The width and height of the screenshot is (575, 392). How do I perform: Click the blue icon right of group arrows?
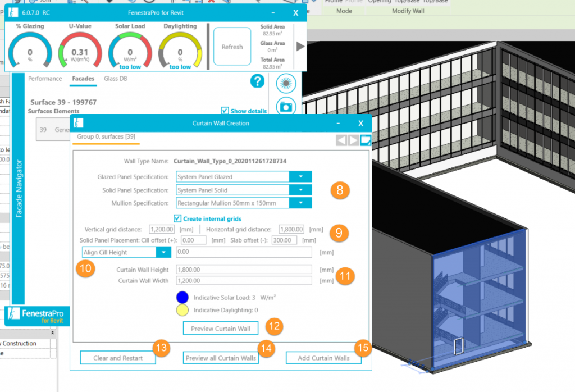366,140
